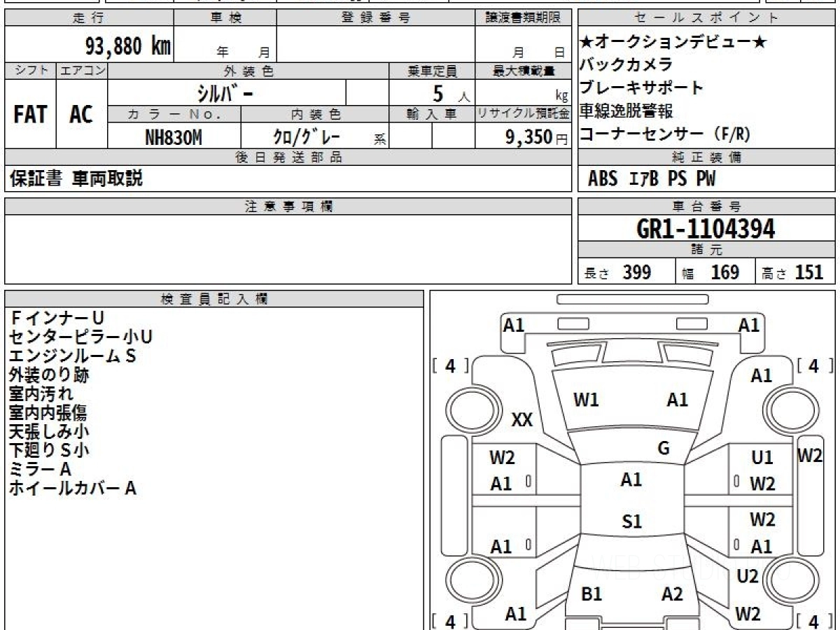The height and width of the screenshot is (630, 840).
Task: Select the ブレーキサポート line
Action: pyautogui.click(x=642, y=88)
